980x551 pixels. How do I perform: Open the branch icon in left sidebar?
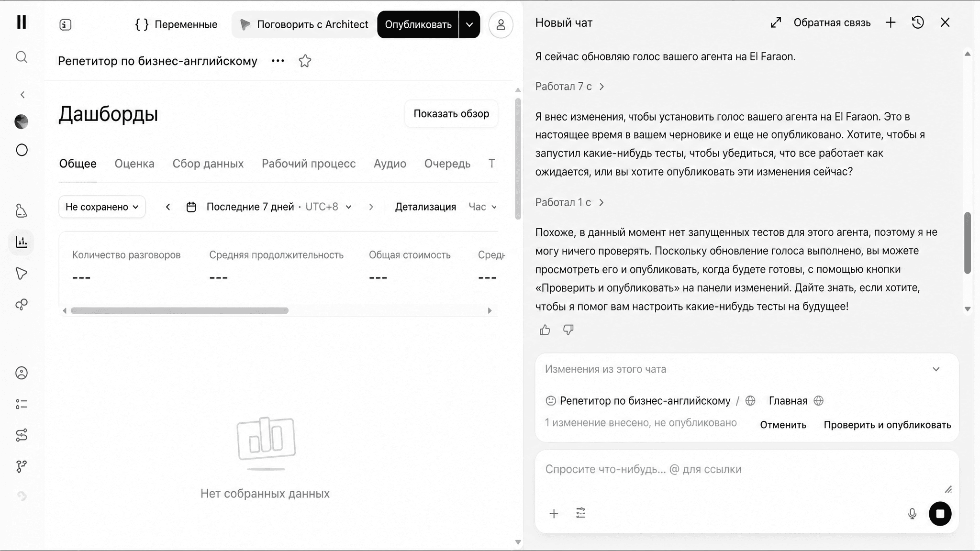pos(22,466)
